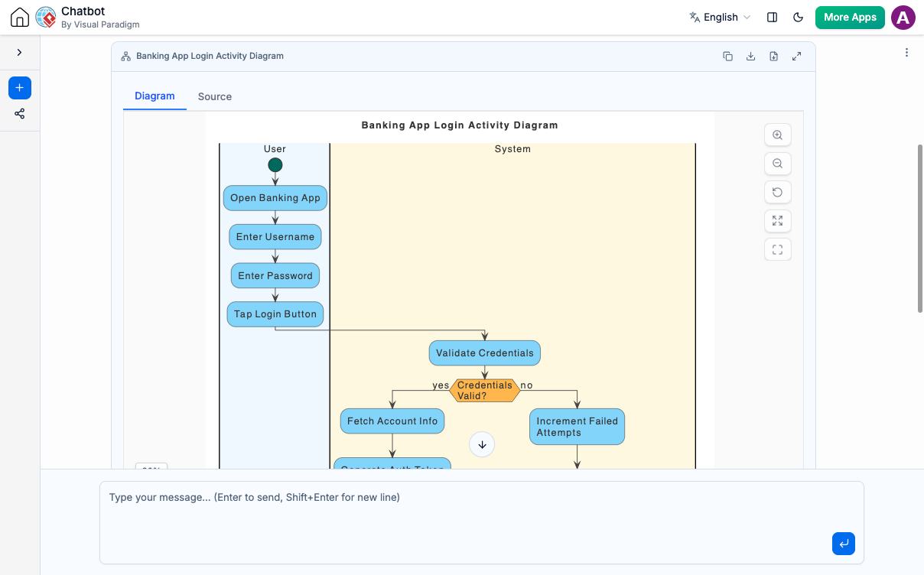Viewport: 924px width, 575px height.
Task: Click the page vertical scrollbar
Action: 920,228
